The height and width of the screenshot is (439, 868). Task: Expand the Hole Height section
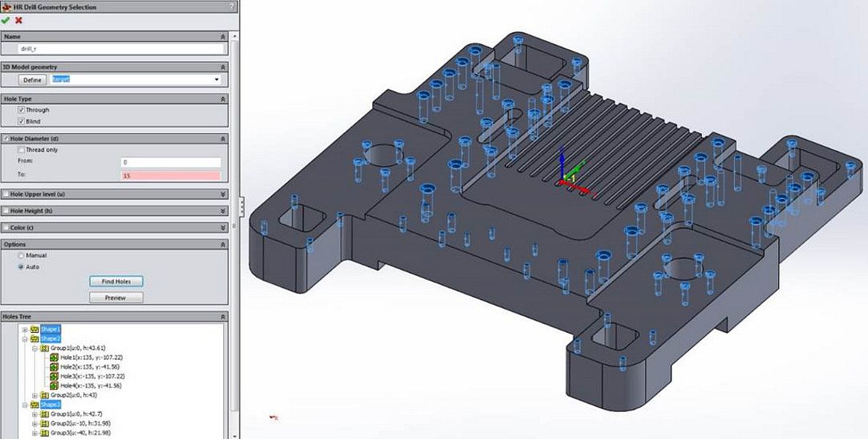point(222,211)
